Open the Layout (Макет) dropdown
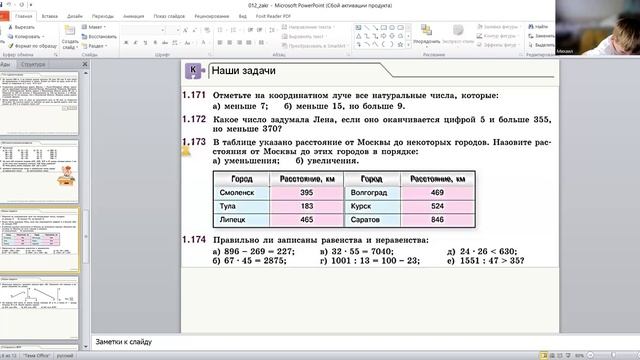 [94, 27]
